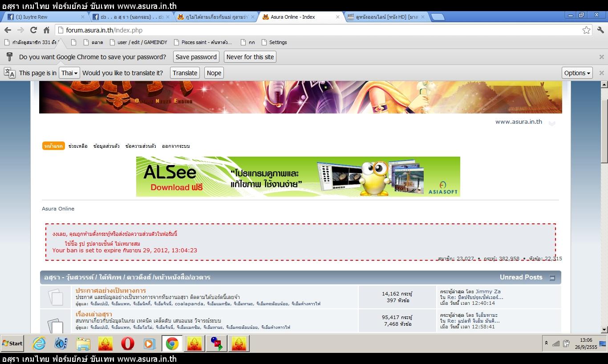Click the เรื่องเล่าอสุรา board status icon
The image size is (608, 364).
point(56,325)
